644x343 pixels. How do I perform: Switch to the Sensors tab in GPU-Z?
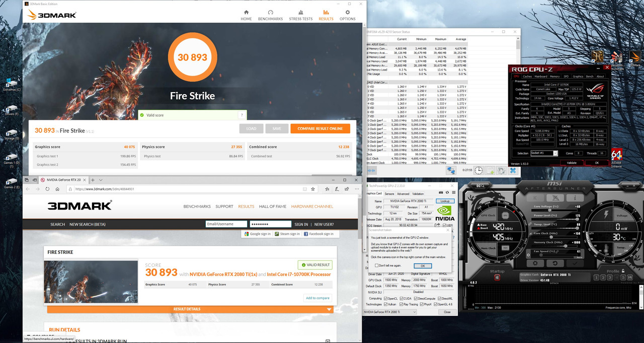[x=389, y=193]
